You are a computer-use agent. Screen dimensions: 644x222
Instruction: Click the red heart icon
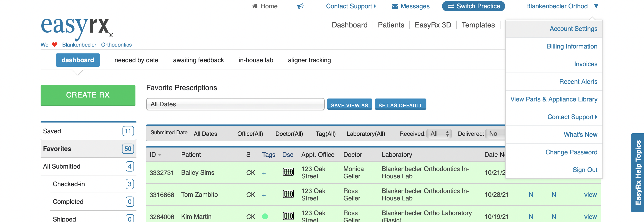(x=55, y=45)
